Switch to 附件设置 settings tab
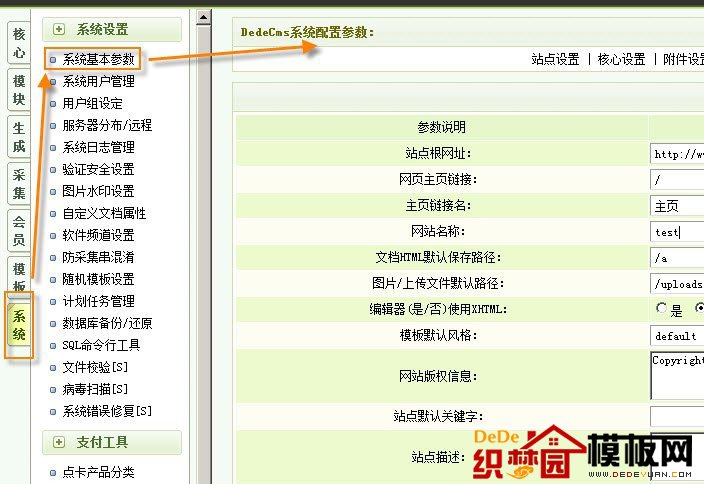Viewport: 704px width, 484px height. click(683, 59)
